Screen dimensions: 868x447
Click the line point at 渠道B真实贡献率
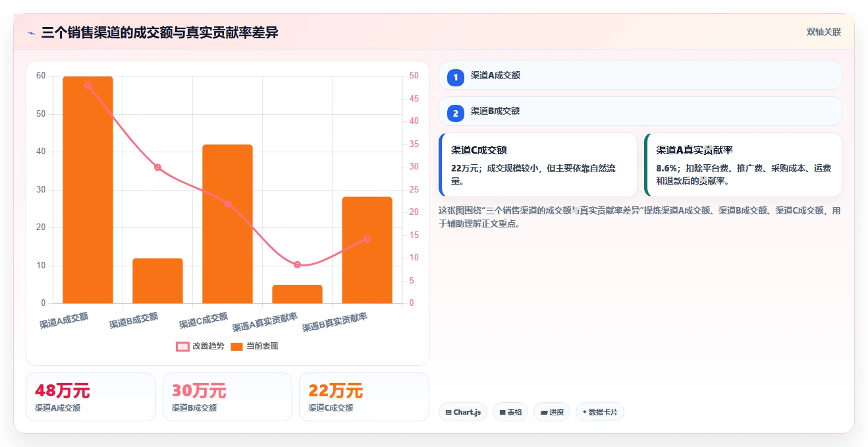367,239
